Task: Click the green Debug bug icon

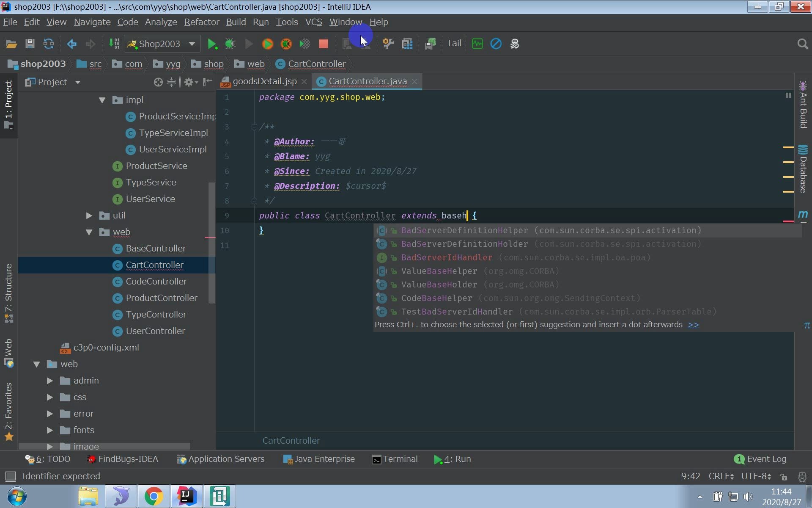Action: click(230, 44)
